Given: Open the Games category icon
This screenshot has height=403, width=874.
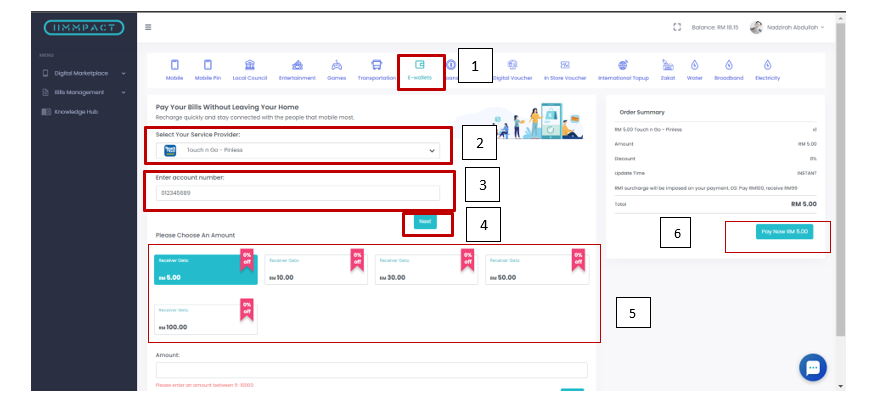Looking at the screenshot, I should pos(335,67).
